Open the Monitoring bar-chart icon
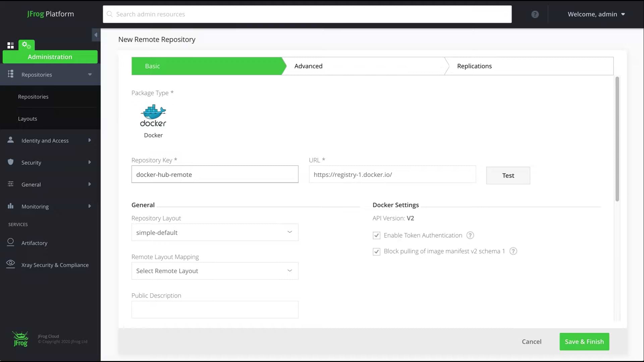Viewport: 644px width, 362px height. 10,206
